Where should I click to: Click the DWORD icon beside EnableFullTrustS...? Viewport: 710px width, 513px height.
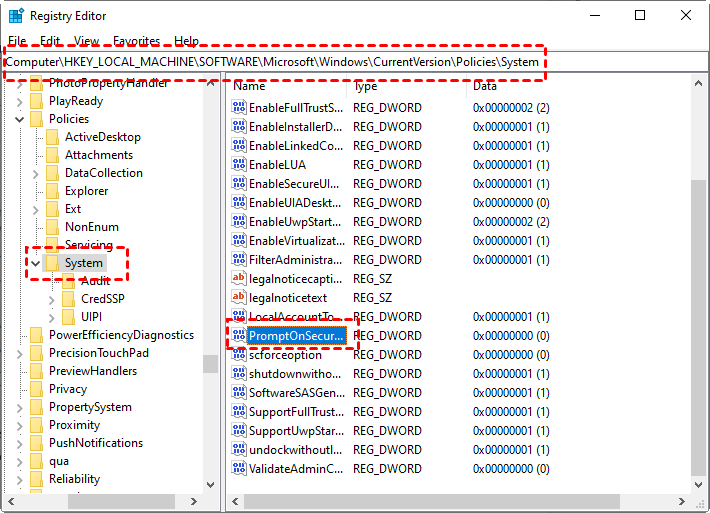(x=239, y=108)
